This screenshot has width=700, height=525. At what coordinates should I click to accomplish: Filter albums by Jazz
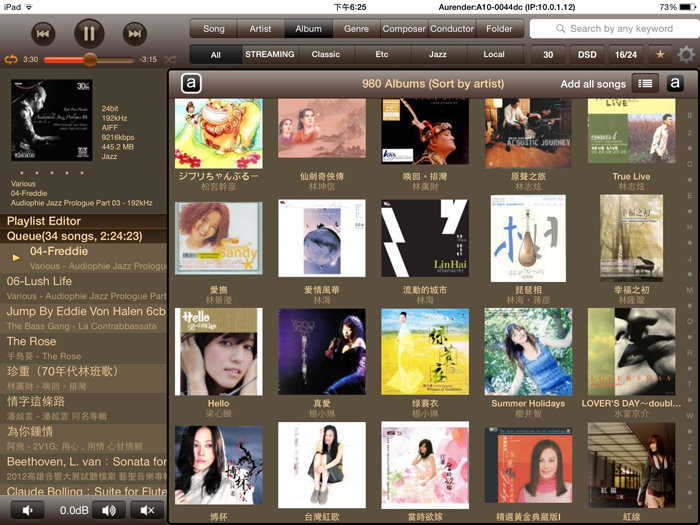click(438, 54)
